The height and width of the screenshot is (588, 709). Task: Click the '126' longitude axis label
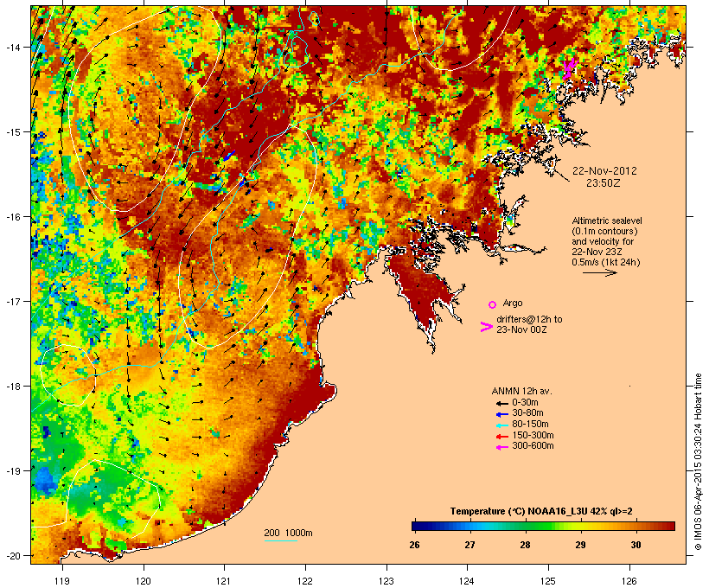click(629, 581)
